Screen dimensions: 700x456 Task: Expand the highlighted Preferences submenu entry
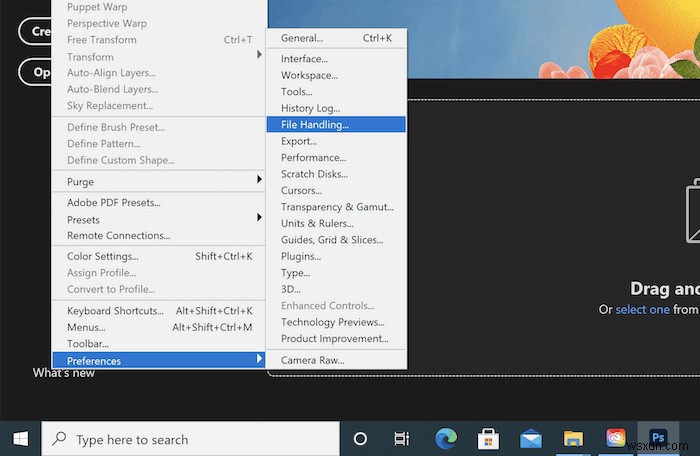coord(94,360)
